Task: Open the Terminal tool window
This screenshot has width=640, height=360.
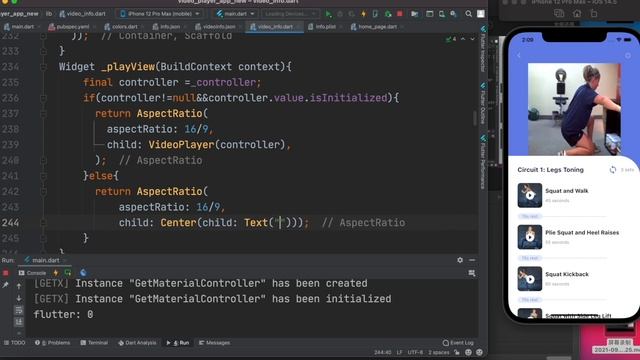Action: coord(94,343)
